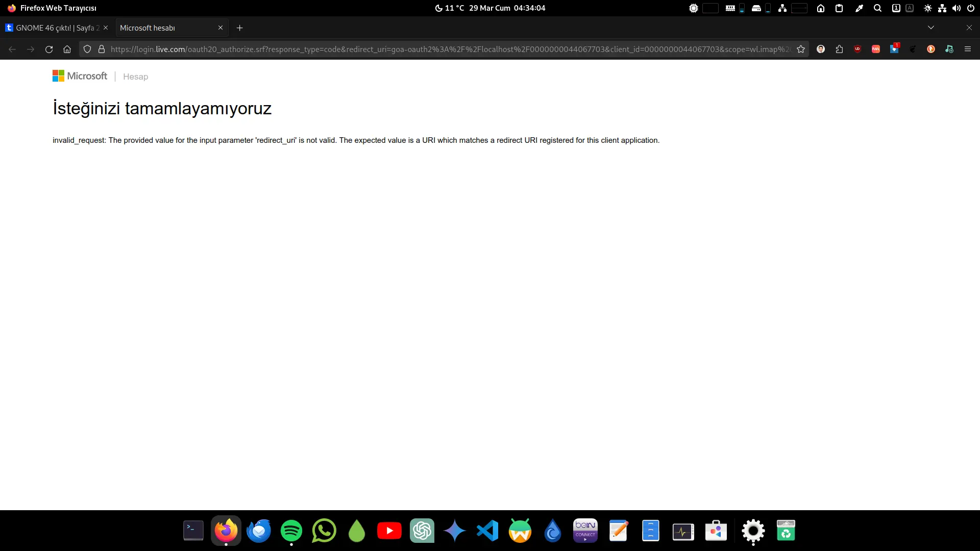
Task: Close the GNOME 46 çıktı! tab
Action: (106, 28)
